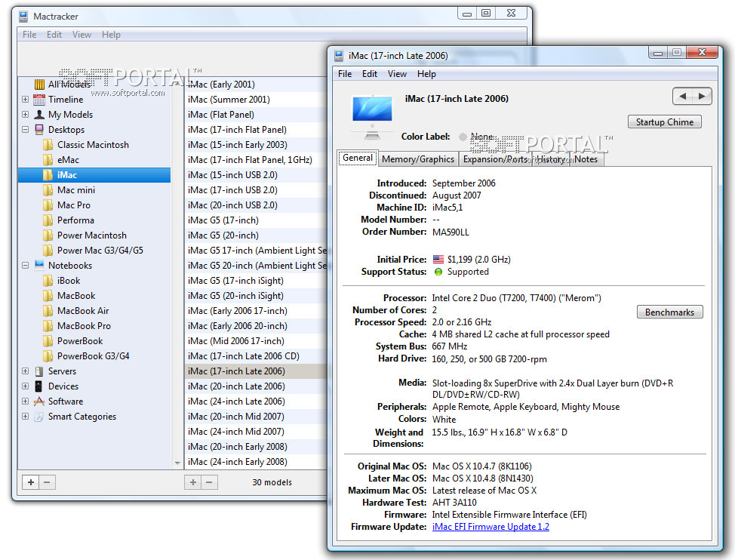Click the Performa folder icon
The image size is (735, 560).
click(x=48, y=220)
